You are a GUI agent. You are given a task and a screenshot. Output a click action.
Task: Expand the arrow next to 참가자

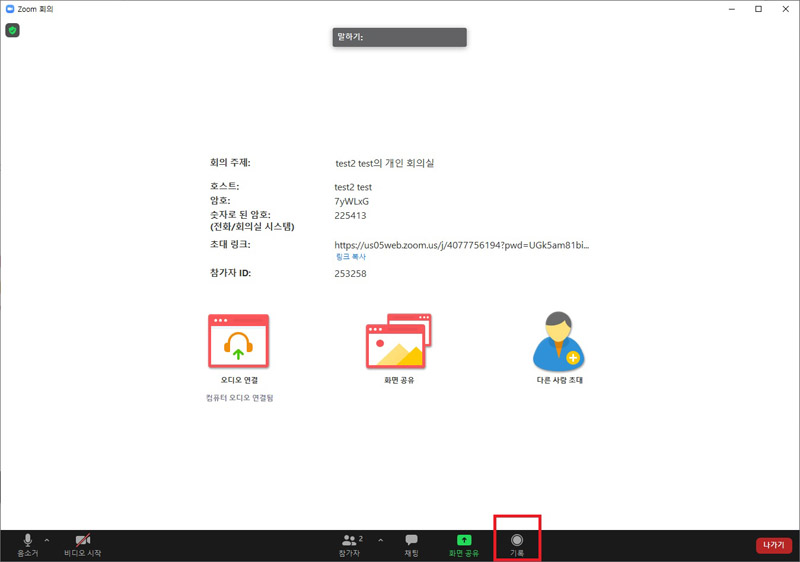380,540
